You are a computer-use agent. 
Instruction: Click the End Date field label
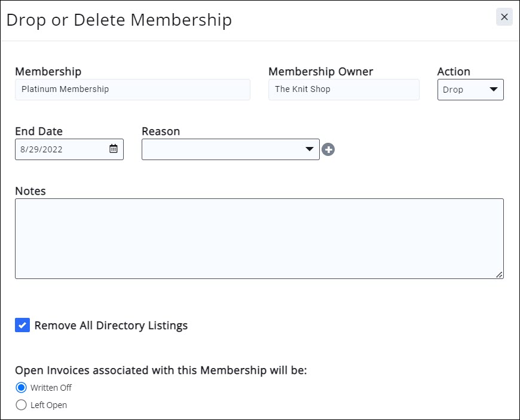point(39,131)
